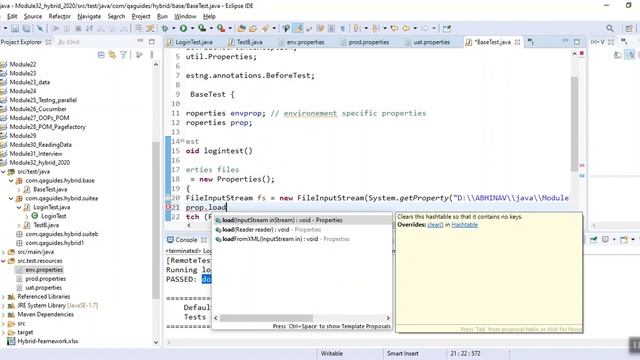Collapse the com.qaguides.hybrid.base package
Screen dimensions: 640x360
pyautogui.click(x=11, y=180)
